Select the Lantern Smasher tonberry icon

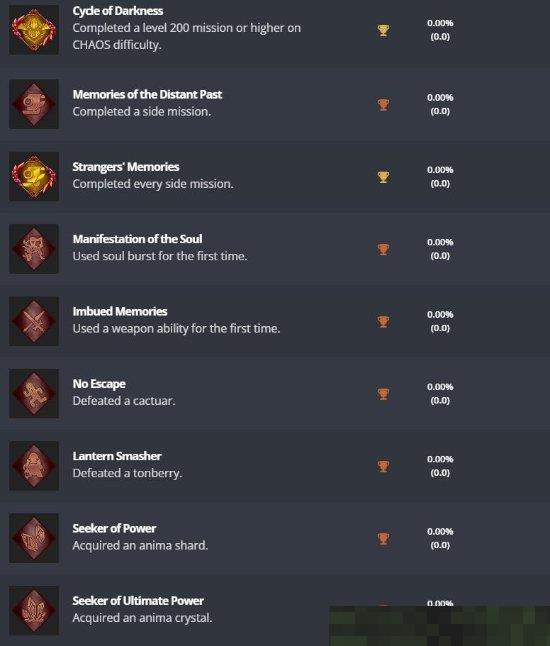tap(34, 466)
